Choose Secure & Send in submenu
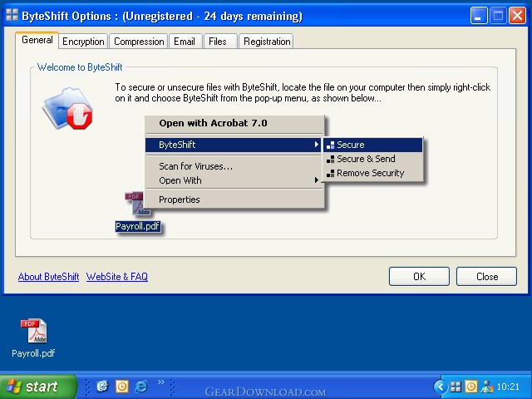Image resolution: width=532 pixels, height=399 pixels. pos(373,159)
